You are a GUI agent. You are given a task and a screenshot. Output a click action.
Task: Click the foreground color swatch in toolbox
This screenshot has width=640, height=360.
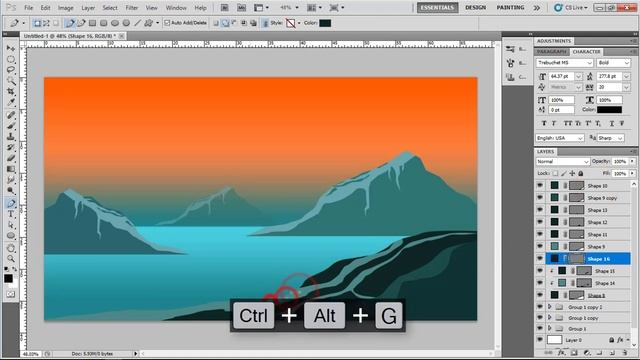tap(8, 278)
